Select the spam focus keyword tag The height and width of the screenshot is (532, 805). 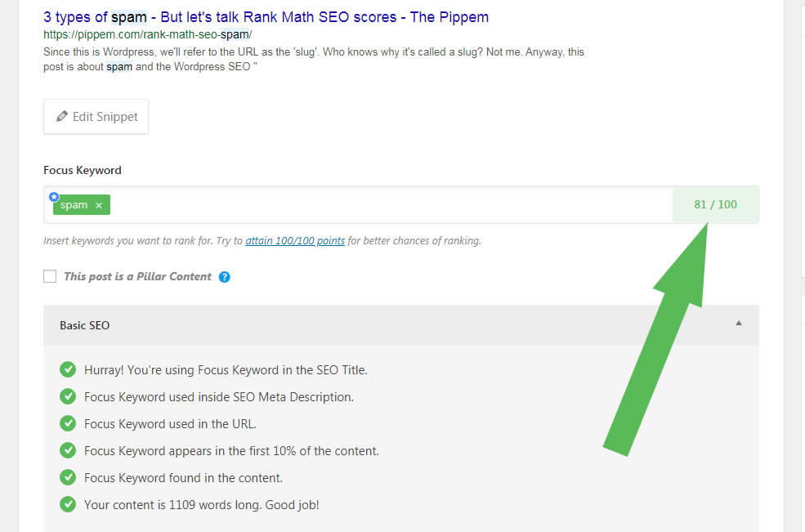pos(74,205)
